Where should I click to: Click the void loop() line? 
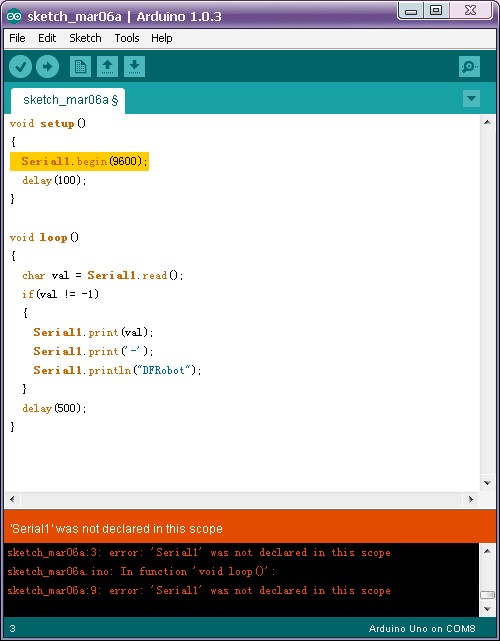pos(44,238)
